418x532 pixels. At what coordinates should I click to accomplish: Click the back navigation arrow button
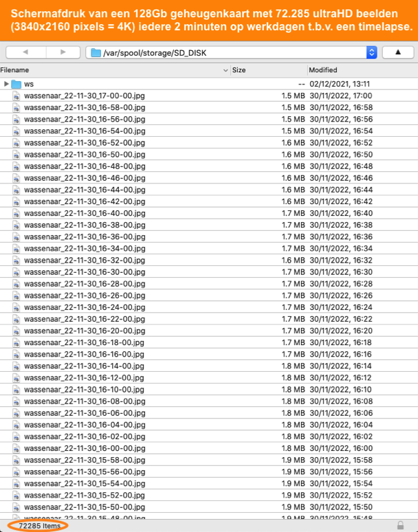pos(25,52)
